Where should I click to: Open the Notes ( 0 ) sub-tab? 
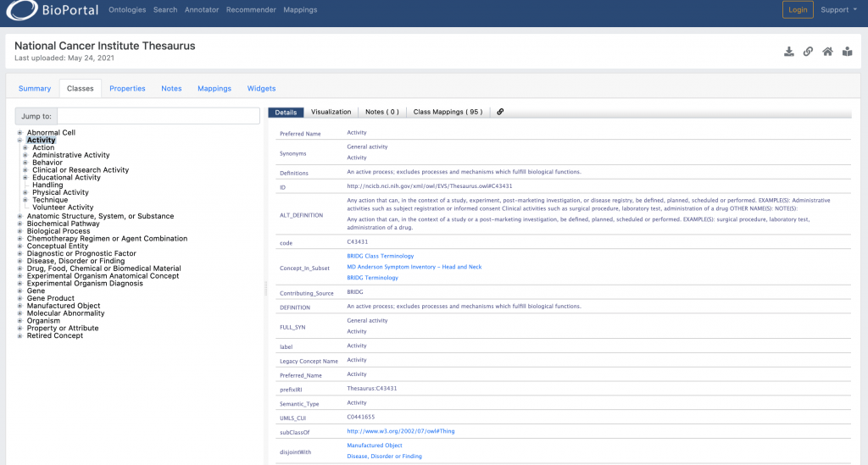click(x=382, y=112)
